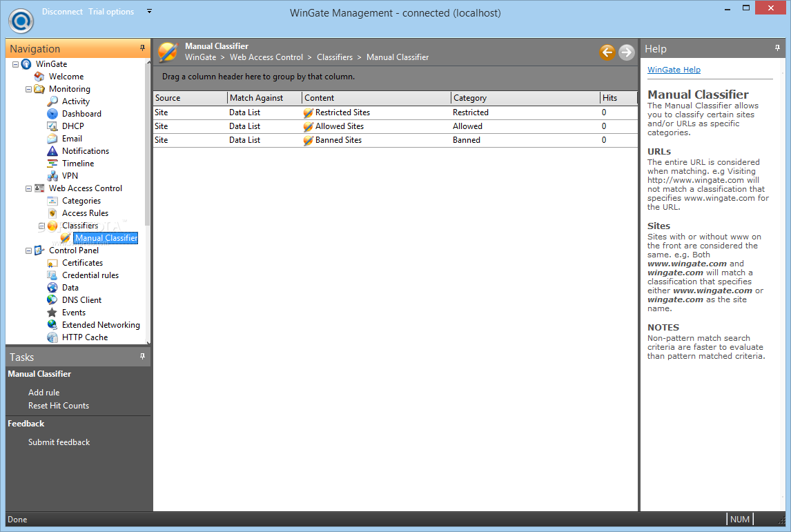791x532 pixels.
Task: Click the Categories icon under Web Access Control
Action: (52, 201)
